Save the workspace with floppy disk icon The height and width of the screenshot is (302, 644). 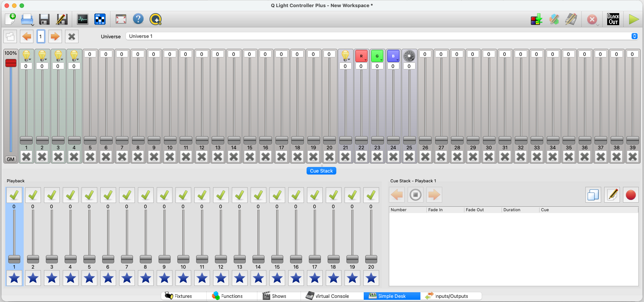tap(44, 19)
